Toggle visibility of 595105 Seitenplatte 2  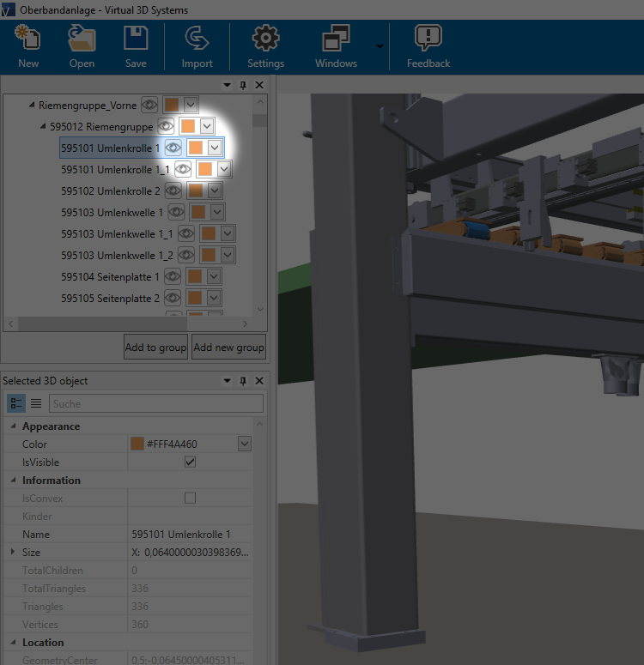point(173,298)
